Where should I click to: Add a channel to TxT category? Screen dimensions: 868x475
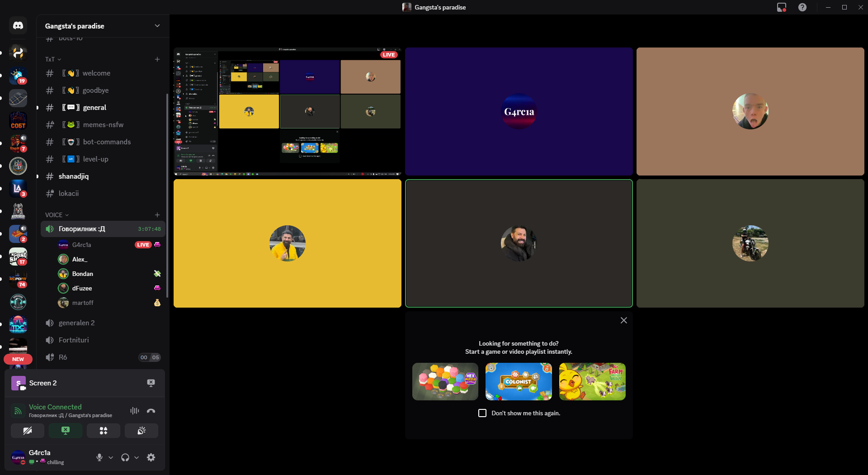[157, 59]
